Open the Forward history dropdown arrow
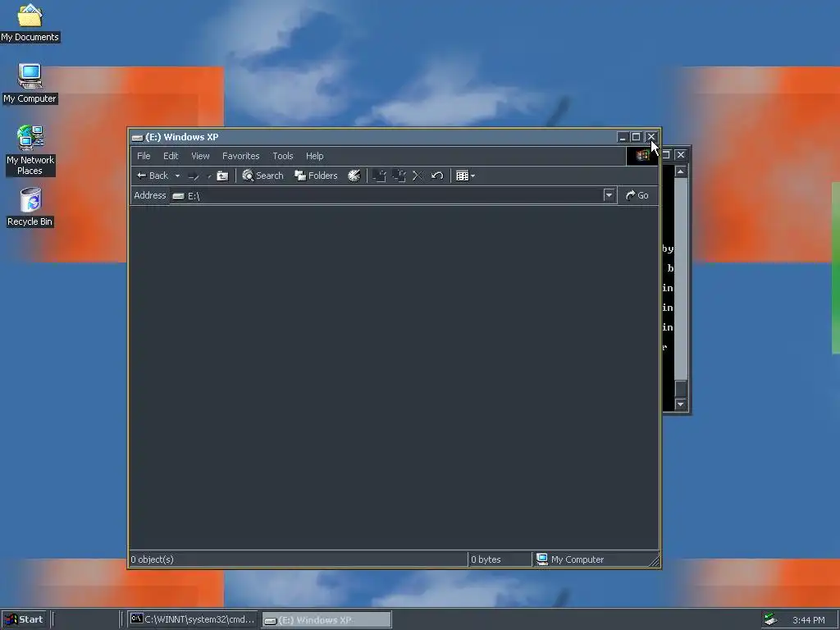The image size is (840, 630). 209,176
